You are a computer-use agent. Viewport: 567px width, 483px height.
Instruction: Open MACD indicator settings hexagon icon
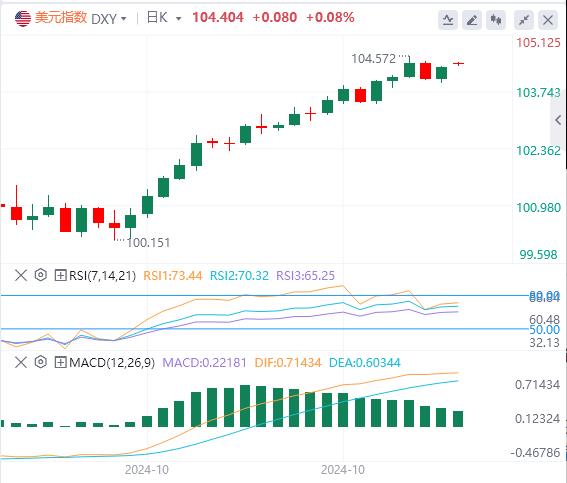coord(40,362)
